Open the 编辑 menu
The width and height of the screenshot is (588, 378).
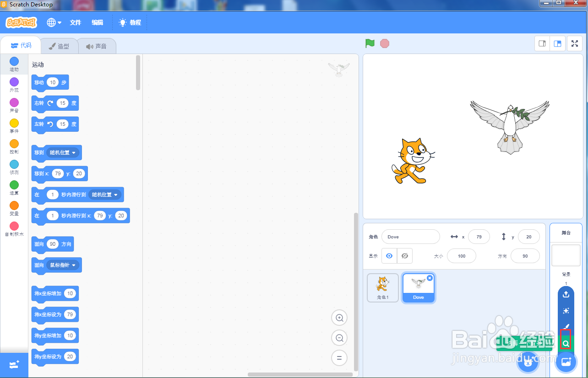[x=97, y=22]
